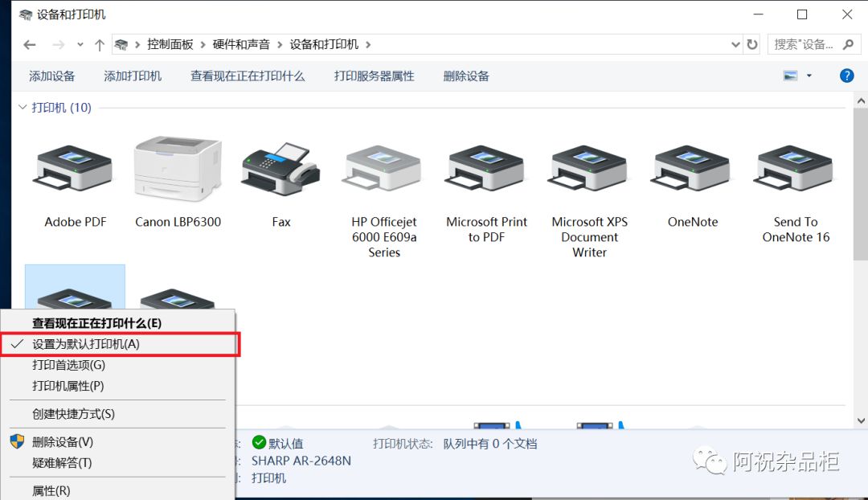Toggle 设置为默认打印机(A) menu option
Image resolution: width=868 pixels, height=500 pixels.
click(120, 344)
